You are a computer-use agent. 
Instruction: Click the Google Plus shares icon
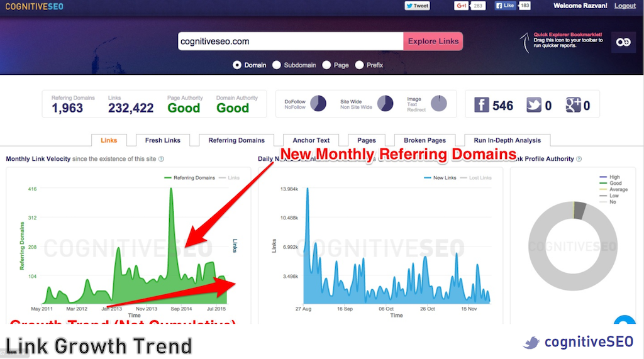coord(573,105)
